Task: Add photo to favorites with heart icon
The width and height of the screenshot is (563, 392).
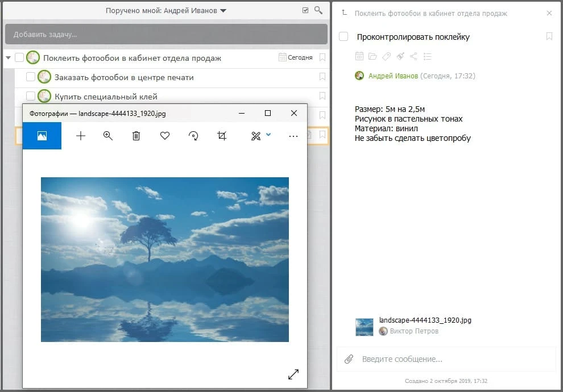Action: click(x=165, y=136)
